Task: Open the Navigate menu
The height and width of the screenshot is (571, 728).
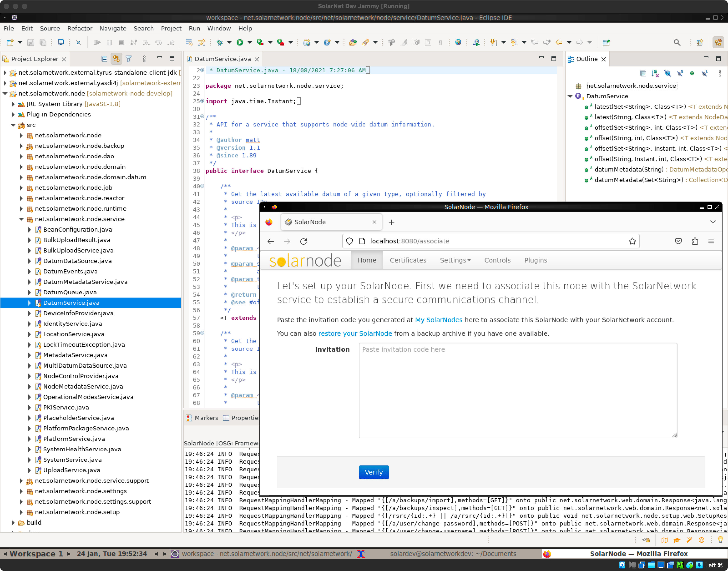Action: (113, 28)
